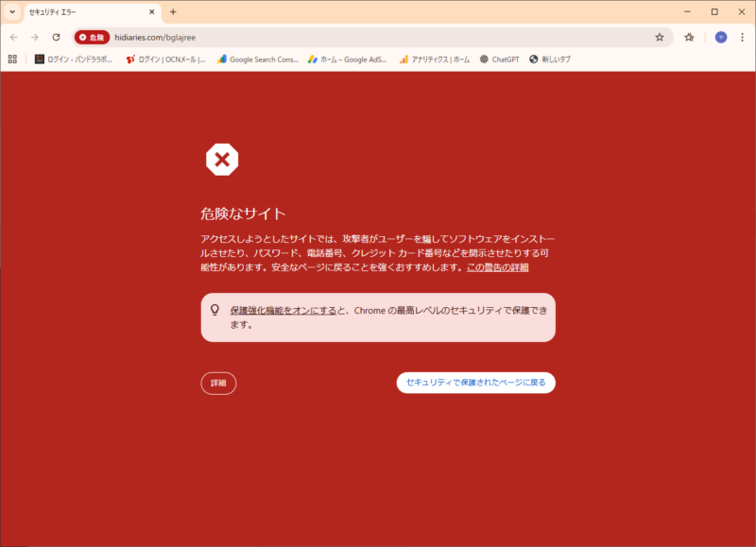Open the extensions puzzle icon

pos(690,37)
